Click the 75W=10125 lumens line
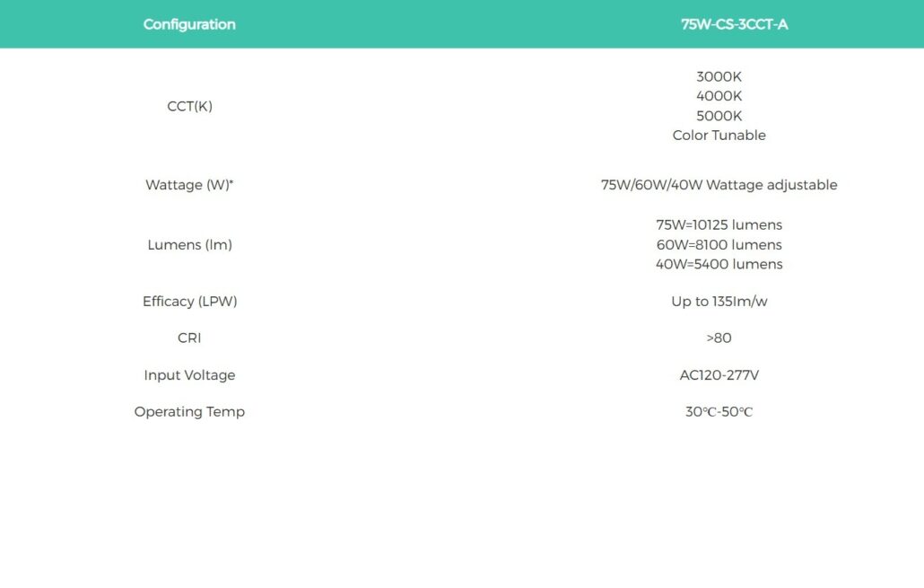Screen dimensions: 924x588 [x=719, y=224]
